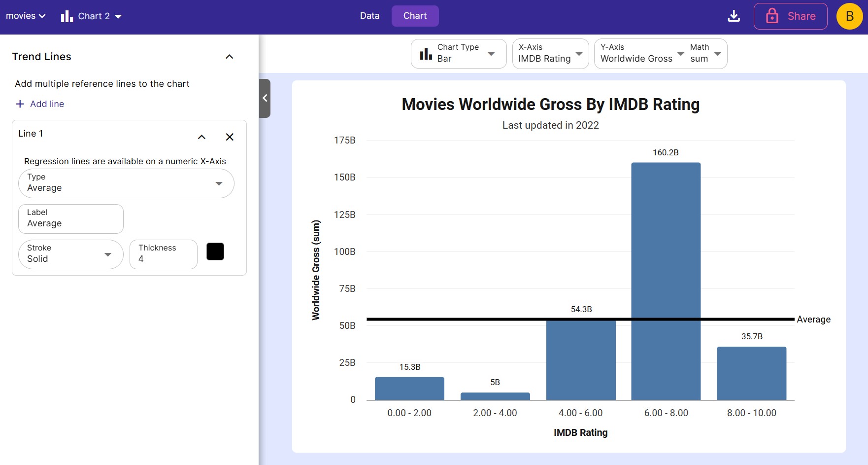Click the 4.00 - 6.00 bar

click(x=581, y=360)
